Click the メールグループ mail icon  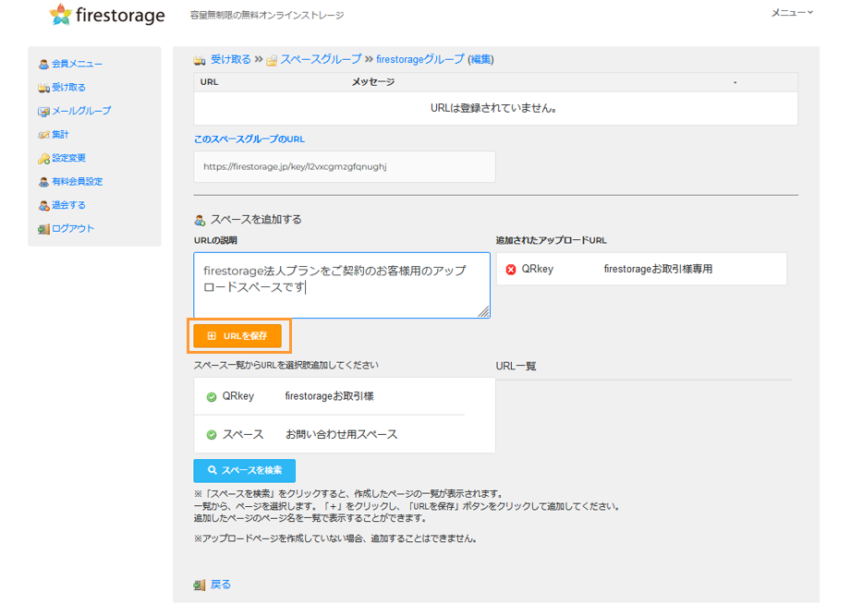pyautogui.click(x=43, y=112)
